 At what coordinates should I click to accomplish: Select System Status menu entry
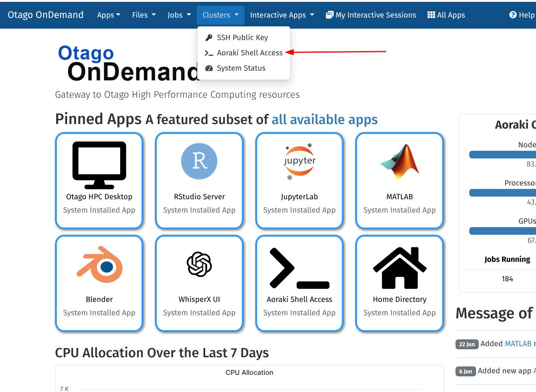pyautogui.click(x=244, y=68)
